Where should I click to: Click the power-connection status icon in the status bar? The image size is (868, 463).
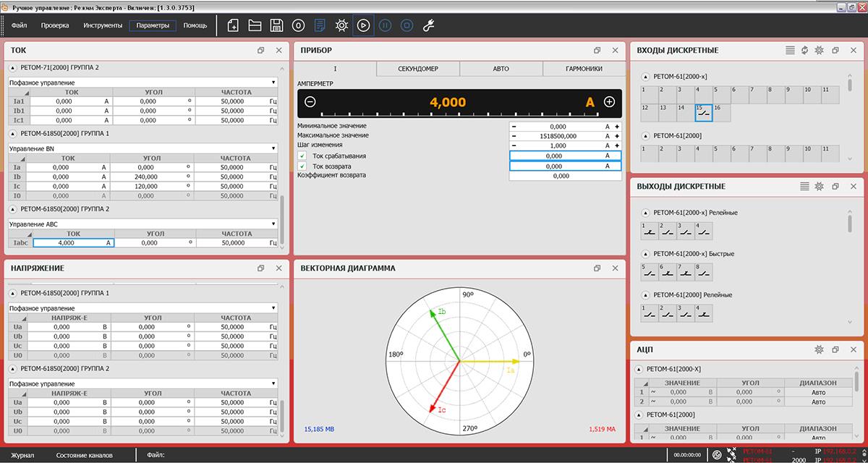pos(715,455)
